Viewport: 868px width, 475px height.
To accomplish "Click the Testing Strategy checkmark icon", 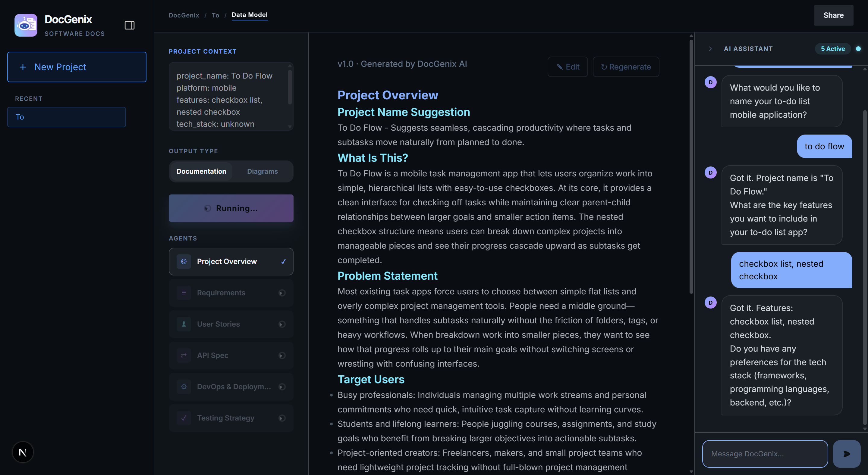I will pyautogui.click(x=184, y=418).
